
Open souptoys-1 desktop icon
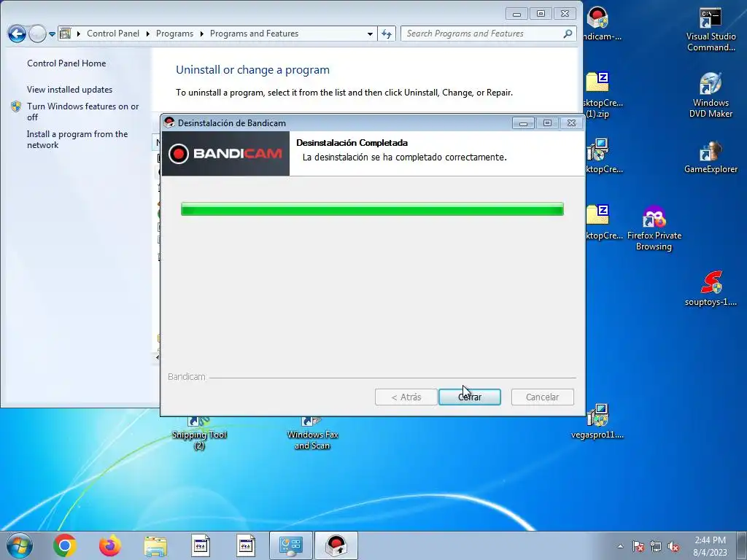coord(711,289)
